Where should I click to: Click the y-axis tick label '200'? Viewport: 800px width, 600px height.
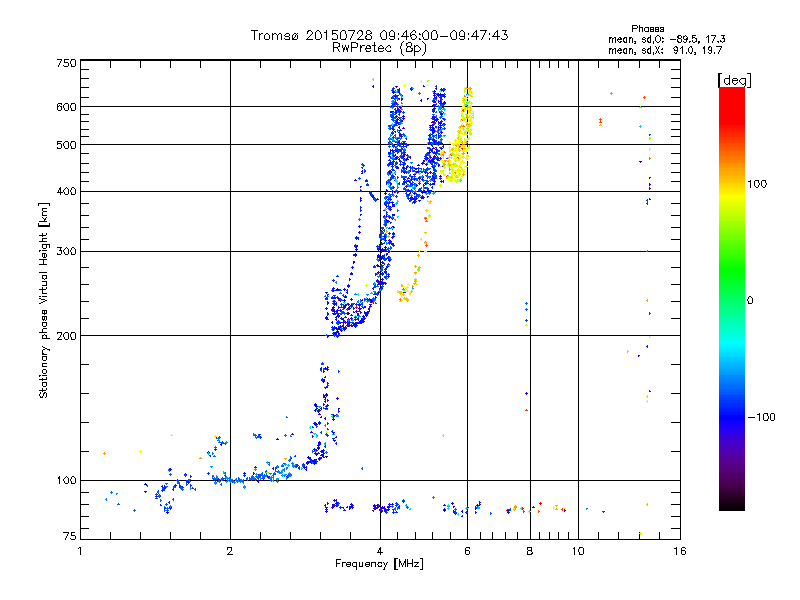coord(66,336)
